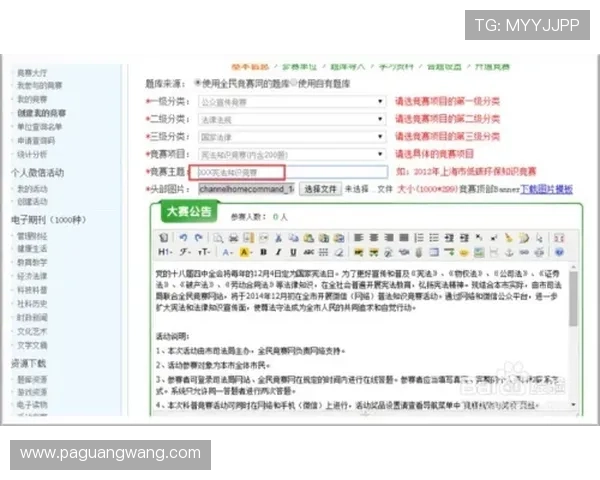Open the font family dropdown
The image size is (600, 480).
pos(185,252)
